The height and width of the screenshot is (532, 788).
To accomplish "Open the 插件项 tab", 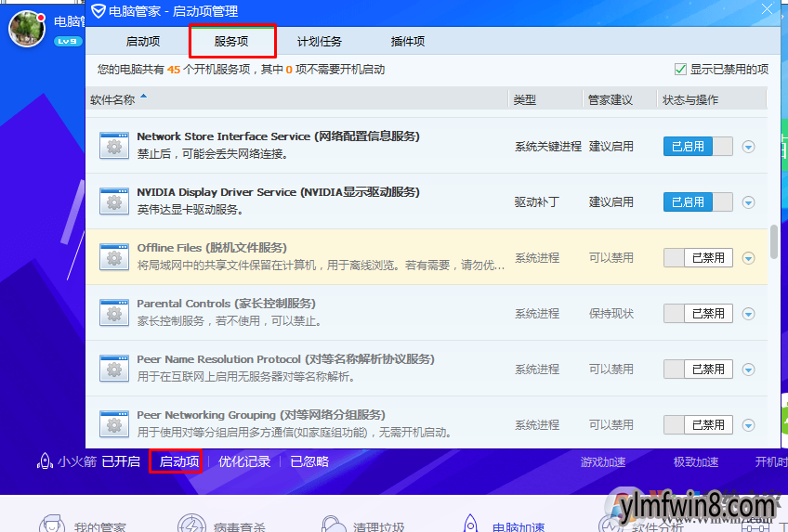I will point(408,41).
